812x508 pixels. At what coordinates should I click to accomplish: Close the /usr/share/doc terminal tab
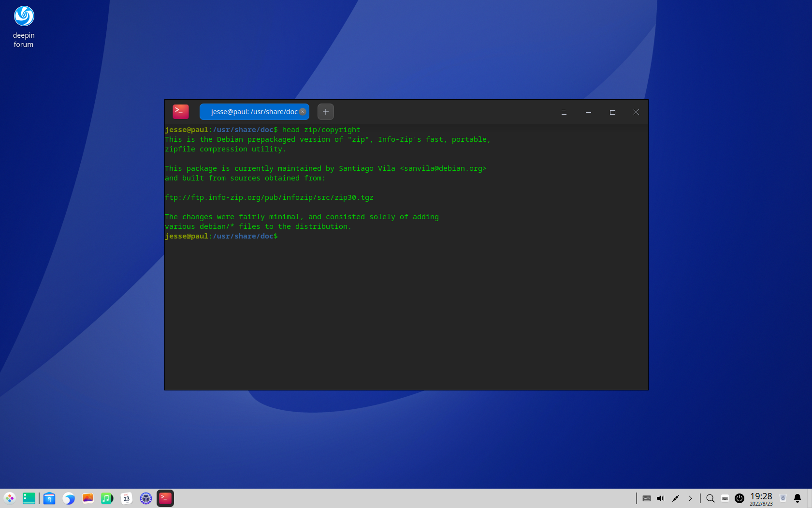pyautogui.click(x=303, y=112)
